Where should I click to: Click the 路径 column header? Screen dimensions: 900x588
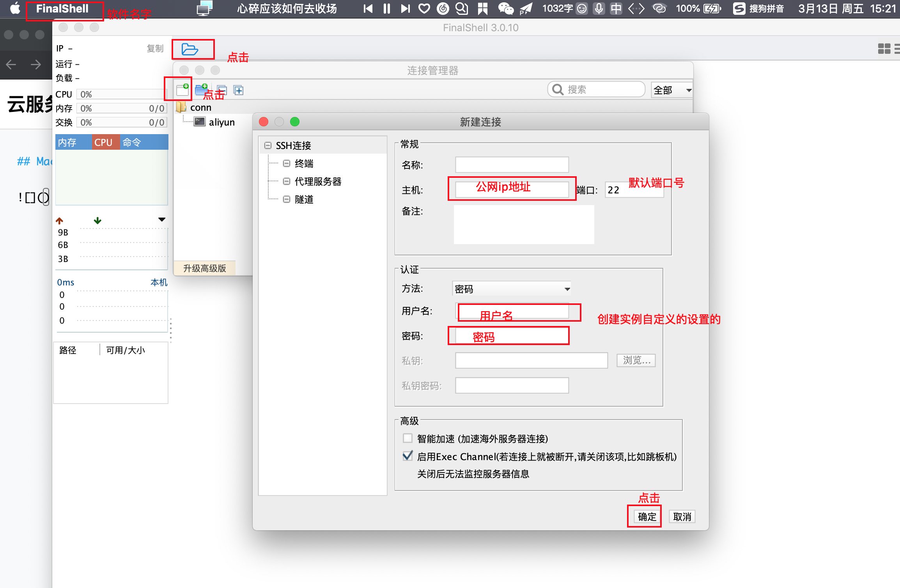(x=68, y=350)
